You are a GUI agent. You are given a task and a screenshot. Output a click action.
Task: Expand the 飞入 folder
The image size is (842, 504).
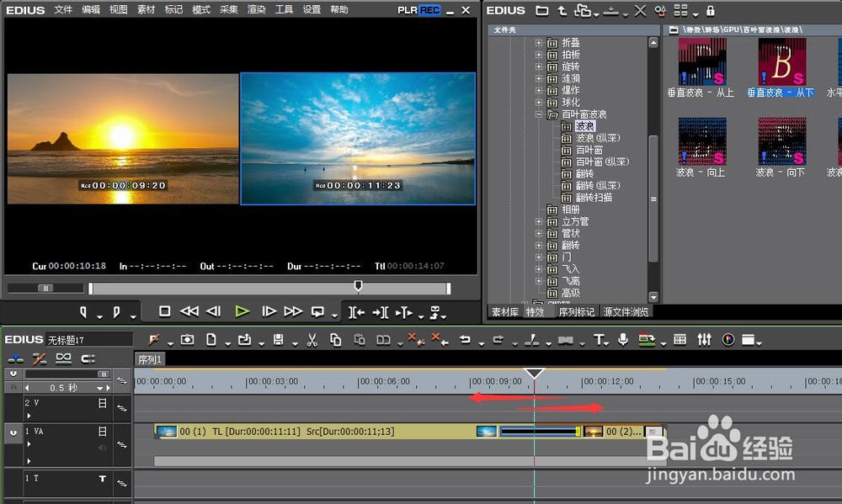(x=539, y=269)
